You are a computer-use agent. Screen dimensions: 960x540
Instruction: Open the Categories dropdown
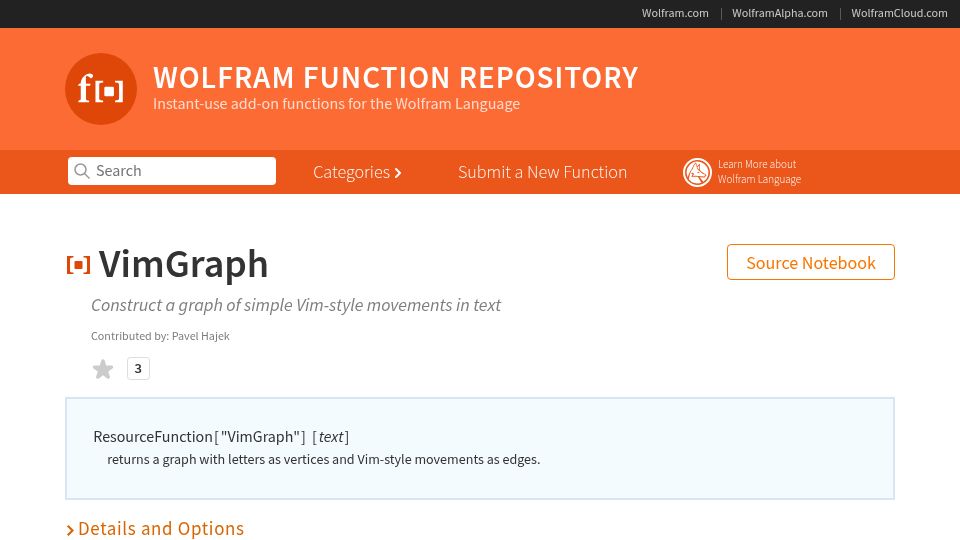(357, 172)
